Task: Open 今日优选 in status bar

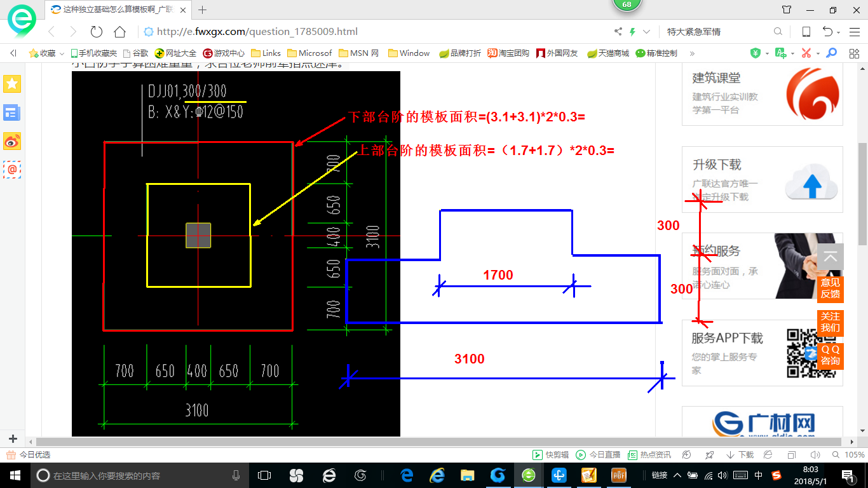Action: (x=29, y=455)
